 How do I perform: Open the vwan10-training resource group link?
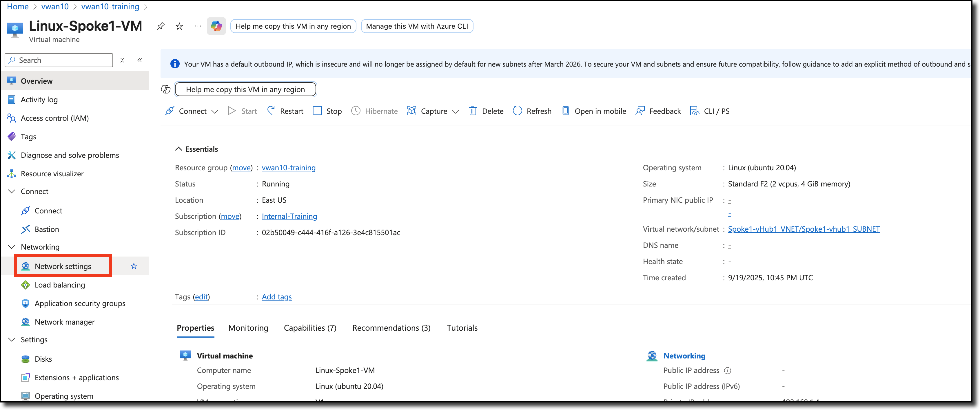pyautogui.click(x=288, y=168)
